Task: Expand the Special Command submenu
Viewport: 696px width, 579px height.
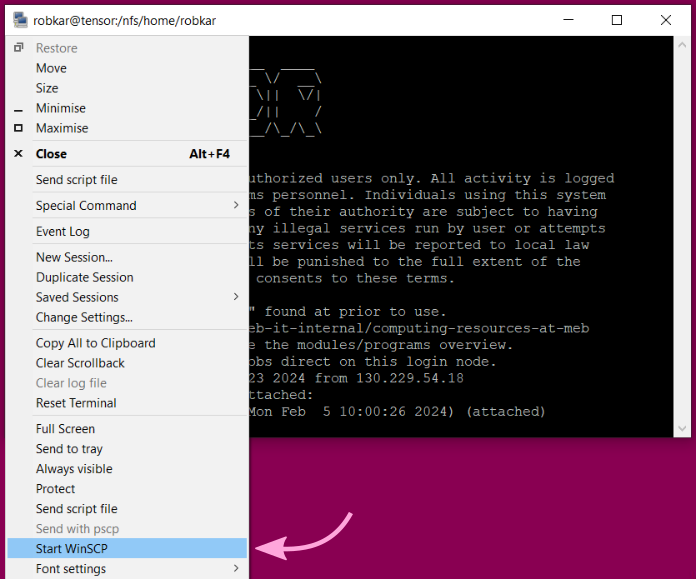Action: (236, 205)
